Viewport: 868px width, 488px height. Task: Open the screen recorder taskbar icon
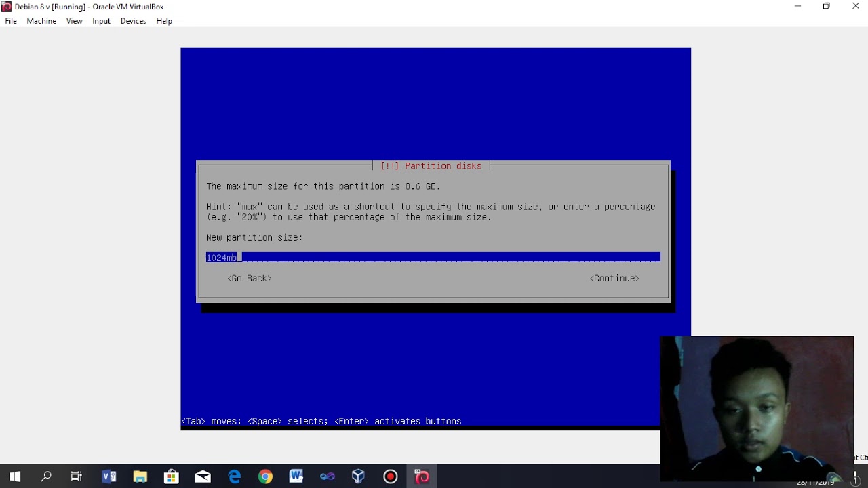point(390,476)
